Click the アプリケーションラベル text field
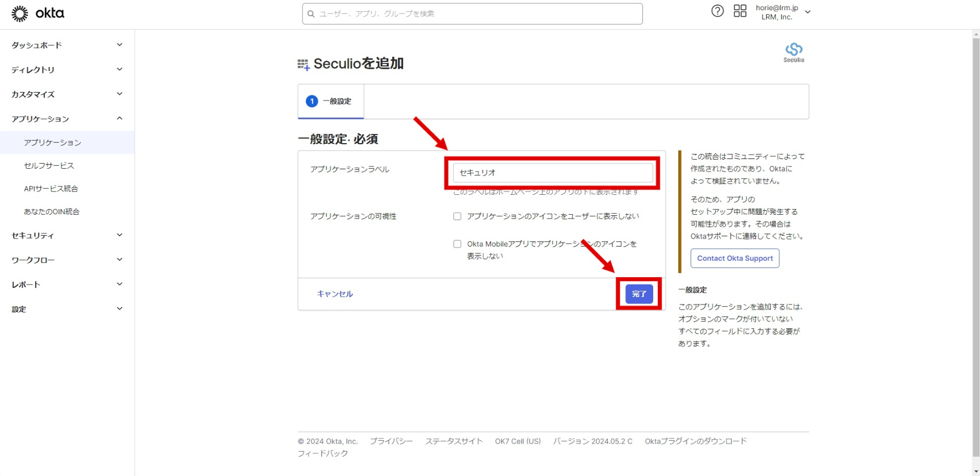 pyautogui.click(x=553, y=173)
